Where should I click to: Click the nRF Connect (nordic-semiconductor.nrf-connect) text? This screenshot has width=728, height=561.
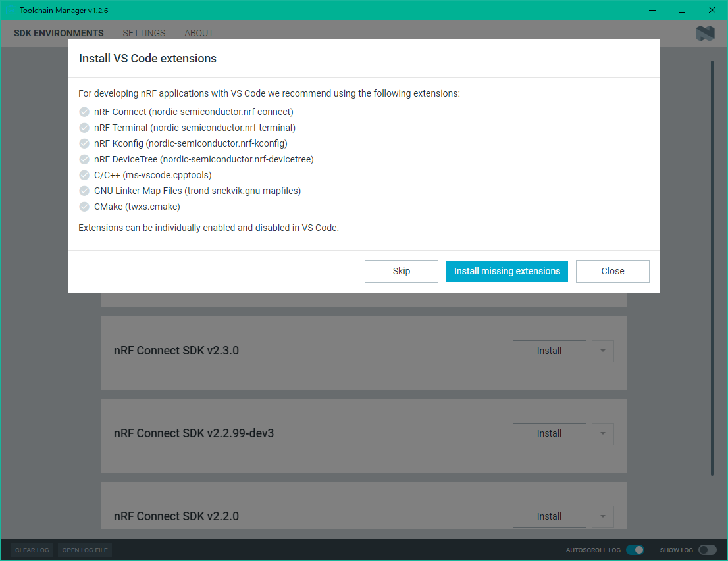click(194, 112)
